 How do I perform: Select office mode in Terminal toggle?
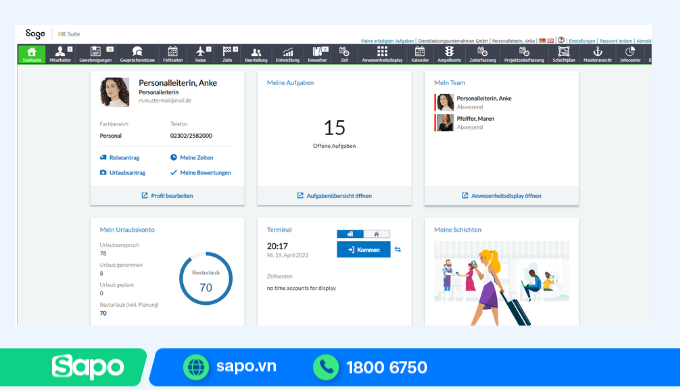coord(350,234)
